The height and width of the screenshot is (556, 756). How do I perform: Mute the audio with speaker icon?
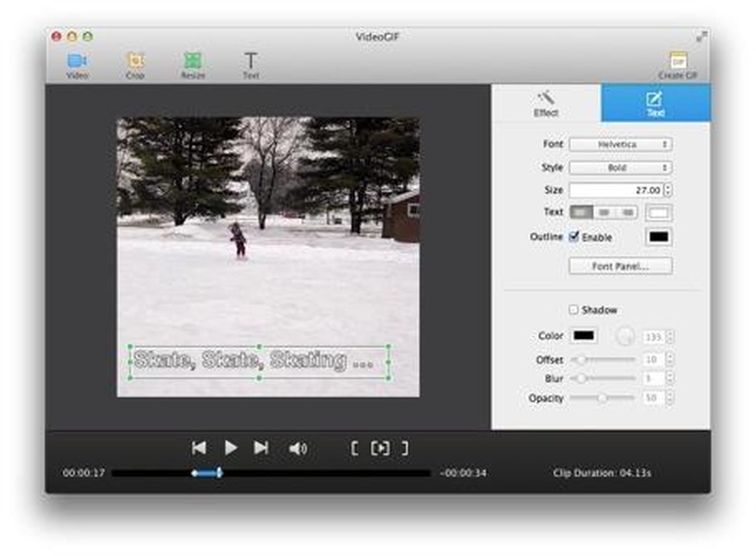click(298, 448)
